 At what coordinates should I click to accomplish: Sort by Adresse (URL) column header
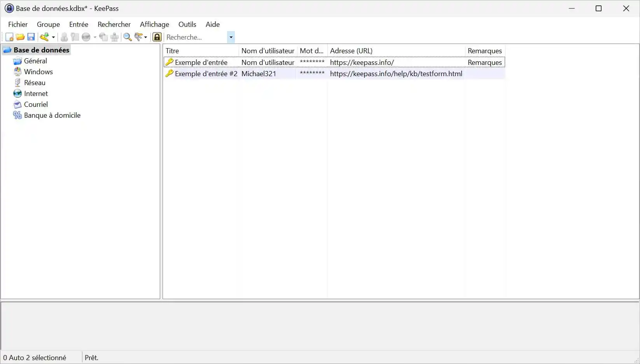click(x=396, y=51)
